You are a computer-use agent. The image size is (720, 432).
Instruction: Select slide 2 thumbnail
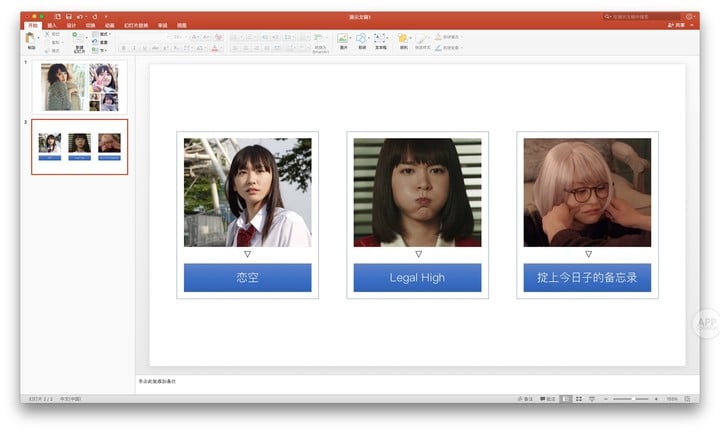[x=79, y=147]
